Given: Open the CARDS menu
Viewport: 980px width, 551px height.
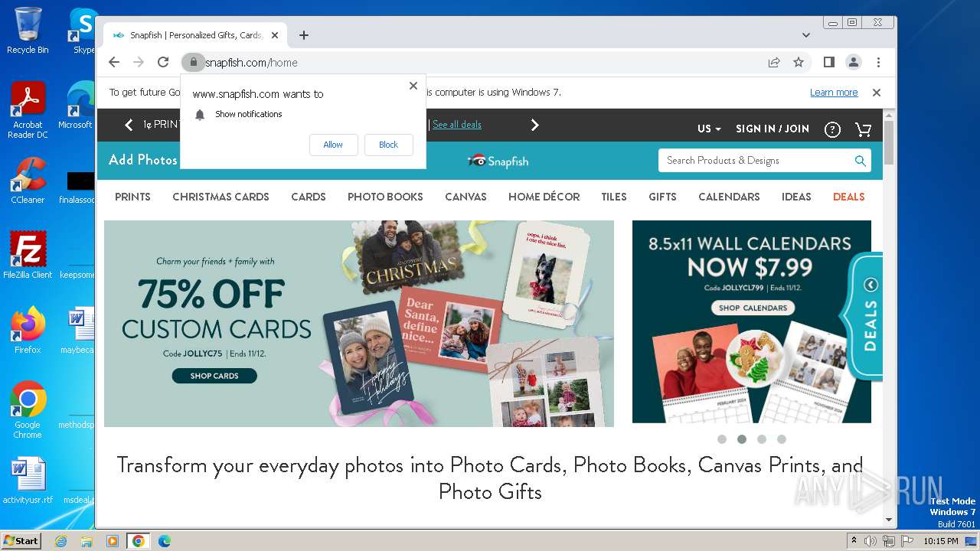Looking at the screenshot, I should pyautogui.click(x=309, y=197).
